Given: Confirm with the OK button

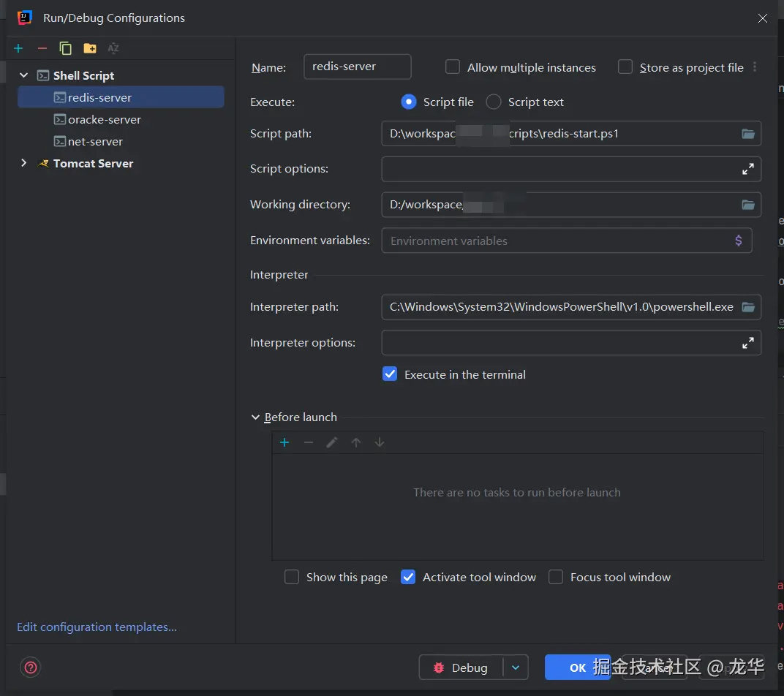Looking at the screenshot, I should tap(578, 667).
